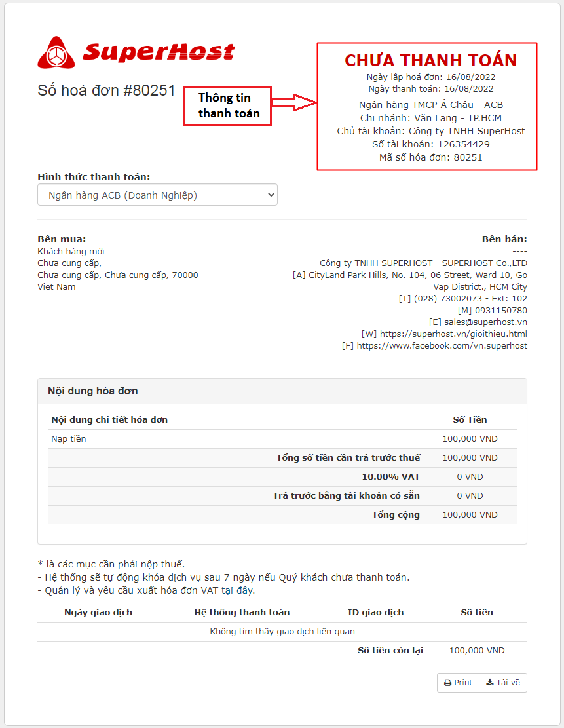564x728 pixels.
Task: Click the printer icon in Print button
Action: [447, 683]
